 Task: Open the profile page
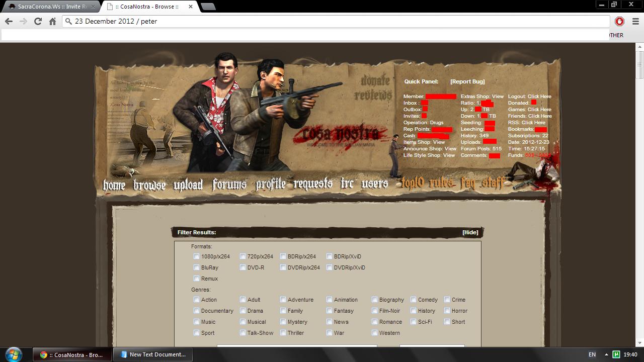click(x=271, y=185)
